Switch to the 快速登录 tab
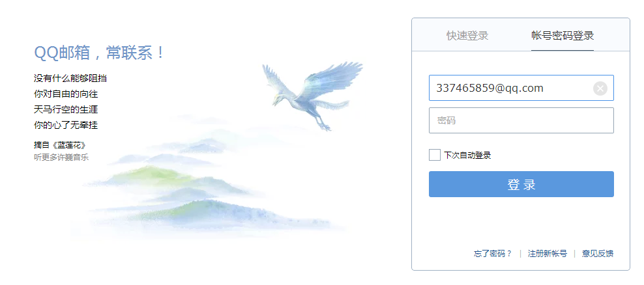The width and height of the screenshot is (644, 285). click(x=467, y=36)
